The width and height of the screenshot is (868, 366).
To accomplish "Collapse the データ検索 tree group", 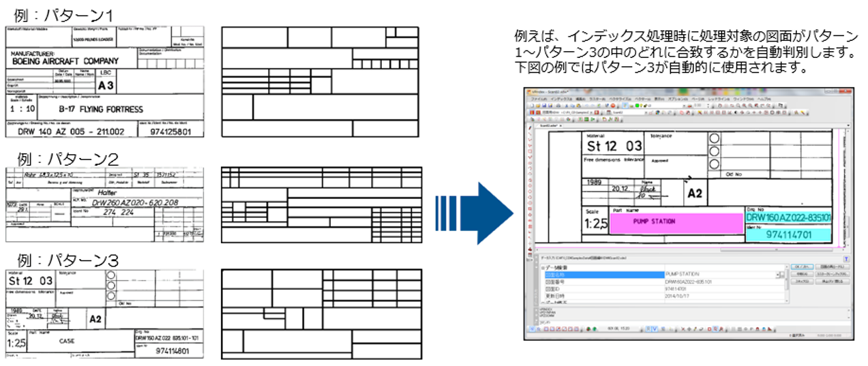I will pyautogui.click(x=543, y=268).
